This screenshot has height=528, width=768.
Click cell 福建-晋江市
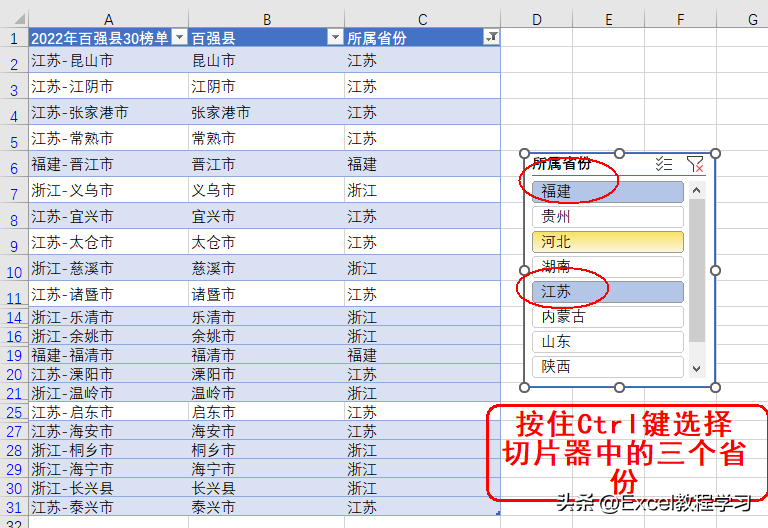pyautogui.click(x=108, y=164)
